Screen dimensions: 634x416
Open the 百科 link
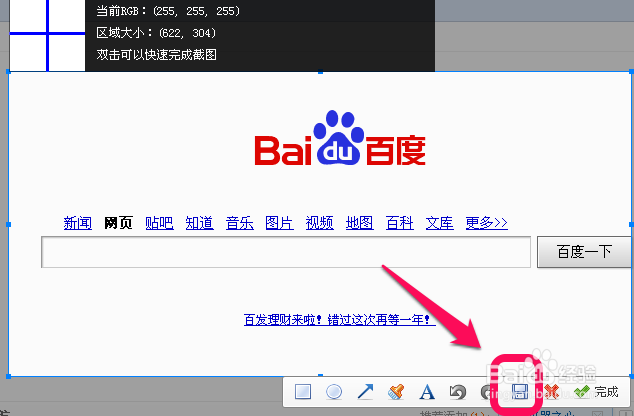pyautogui.click(x=399, y=223)
